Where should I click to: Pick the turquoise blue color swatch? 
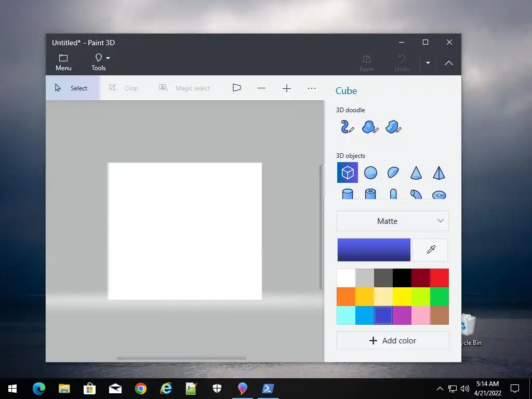coord(365,315)
